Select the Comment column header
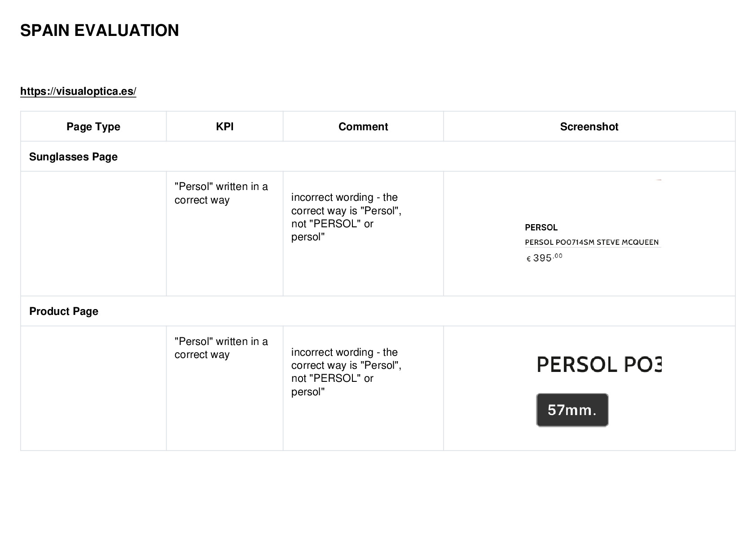The height and width of the screenshot is (535, 756). 363,127
